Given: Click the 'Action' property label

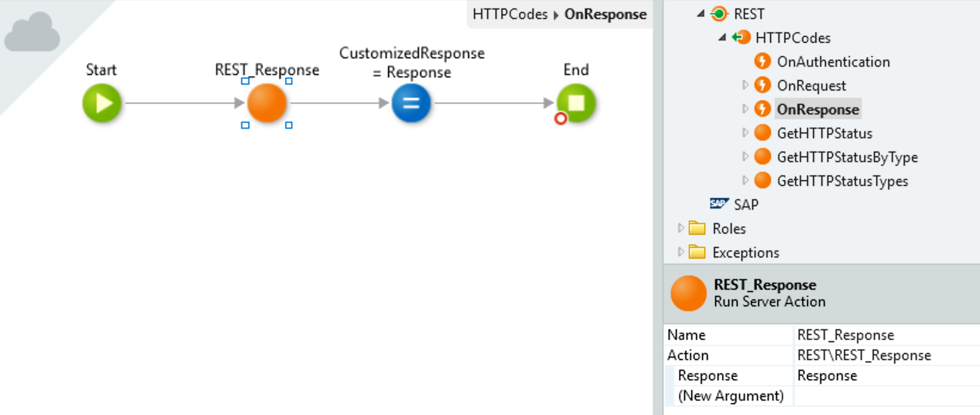Looking at the screenshot, I should tap(688, 355).
